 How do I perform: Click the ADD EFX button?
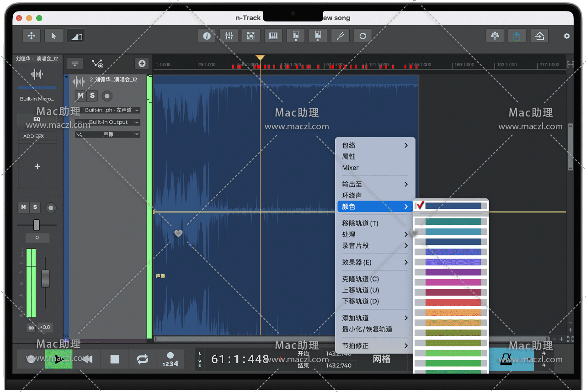[37, 136]
